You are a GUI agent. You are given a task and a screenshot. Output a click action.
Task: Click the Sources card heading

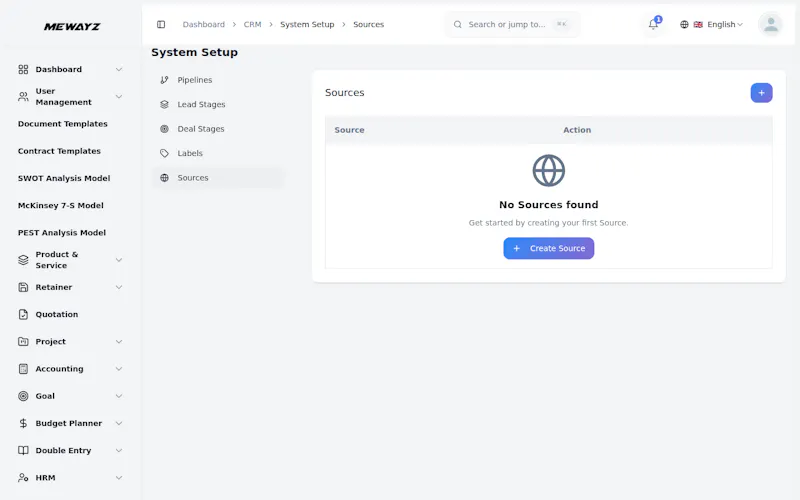coord(344,93)
